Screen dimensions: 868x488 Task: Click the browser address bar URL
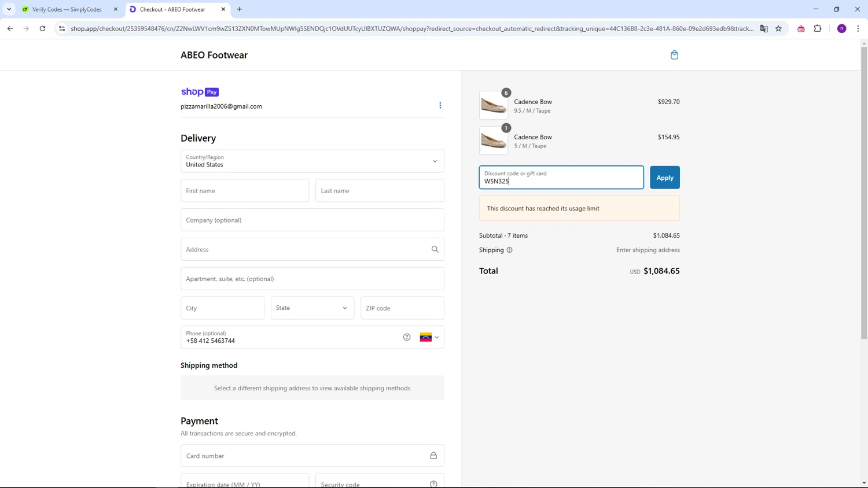point(412,28)
